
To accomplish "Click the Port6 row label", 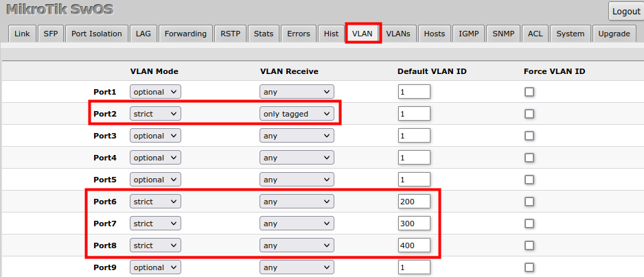I will [x=105, y=202].
